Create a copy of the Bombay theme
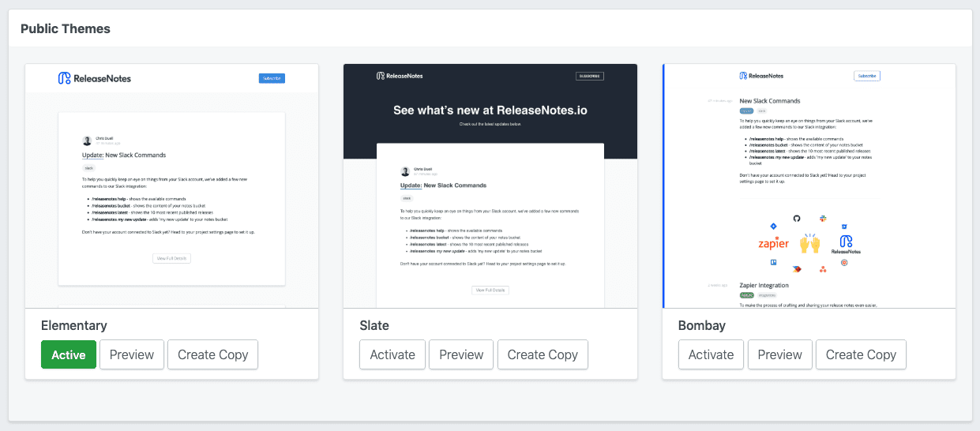This screenshot has height=431, width=980. pyautogui.click(x=861, y=354)
